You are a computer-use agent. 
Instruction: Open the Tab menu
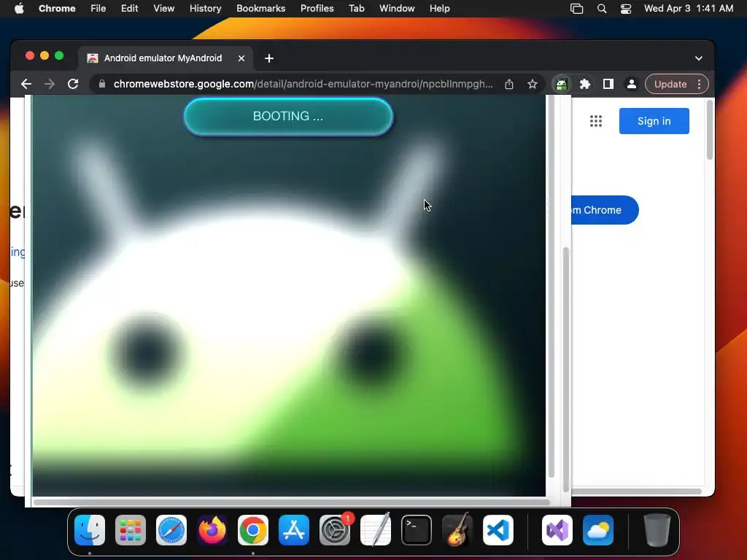[x=356, y=9]
